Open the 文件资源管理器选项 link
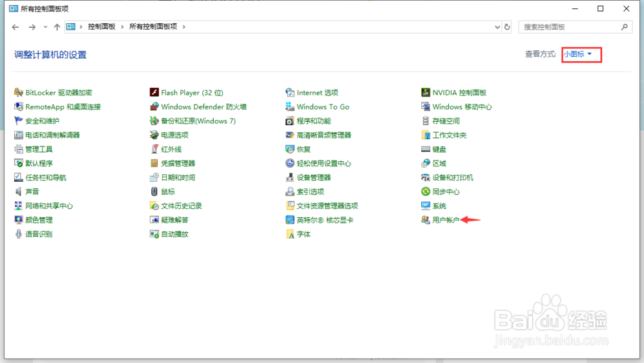 point(327,206)
